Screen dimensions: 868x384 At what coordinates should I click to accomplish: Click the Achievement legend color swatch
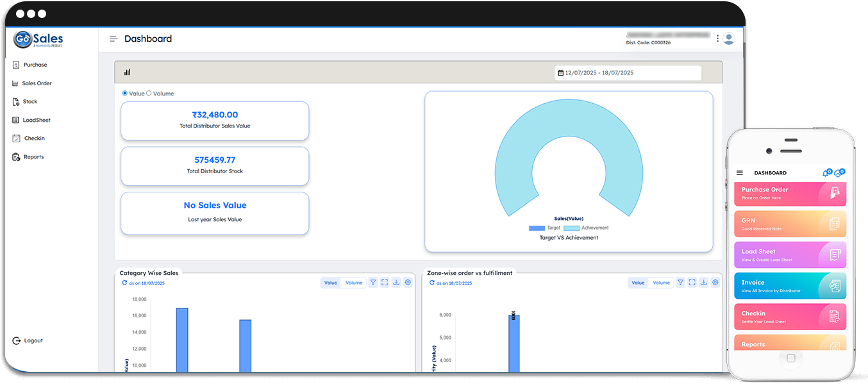[x=571, y=228]
